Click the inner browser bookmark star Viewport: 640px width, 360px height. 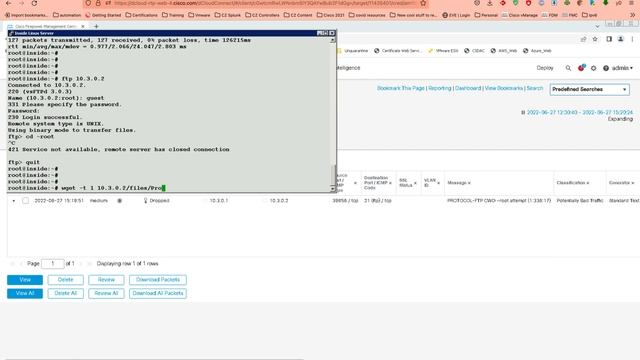click(595, 39)
